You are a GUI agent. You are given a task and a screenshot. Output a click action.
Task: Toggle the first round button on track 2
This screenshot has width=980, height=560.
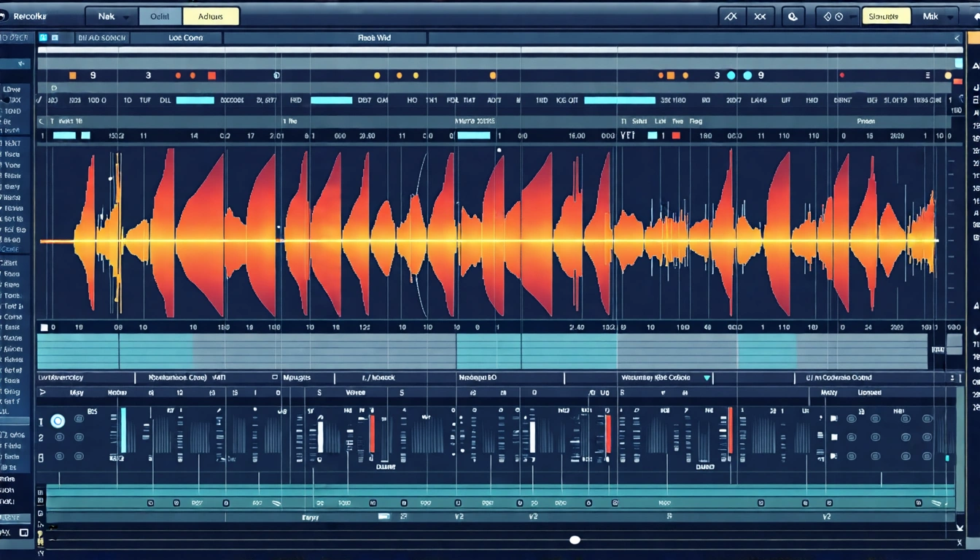click(x=59, y=437)
